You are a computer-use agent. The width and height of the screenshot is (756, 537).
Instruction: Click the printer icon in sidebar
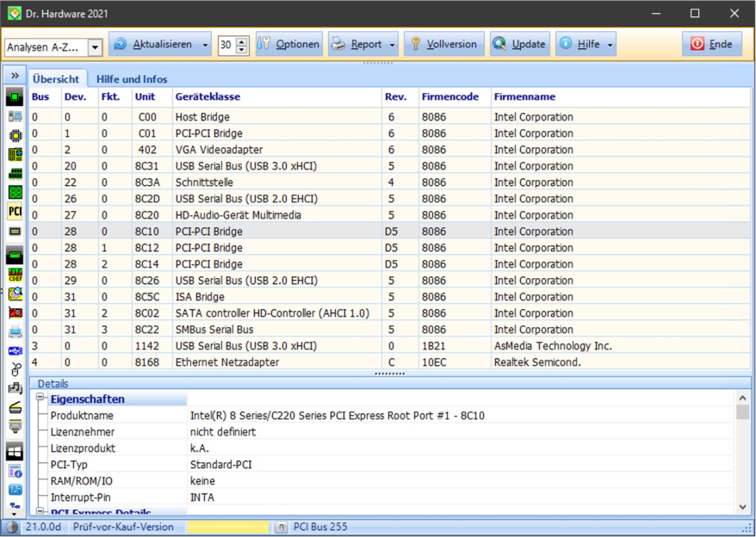[15, 331]
